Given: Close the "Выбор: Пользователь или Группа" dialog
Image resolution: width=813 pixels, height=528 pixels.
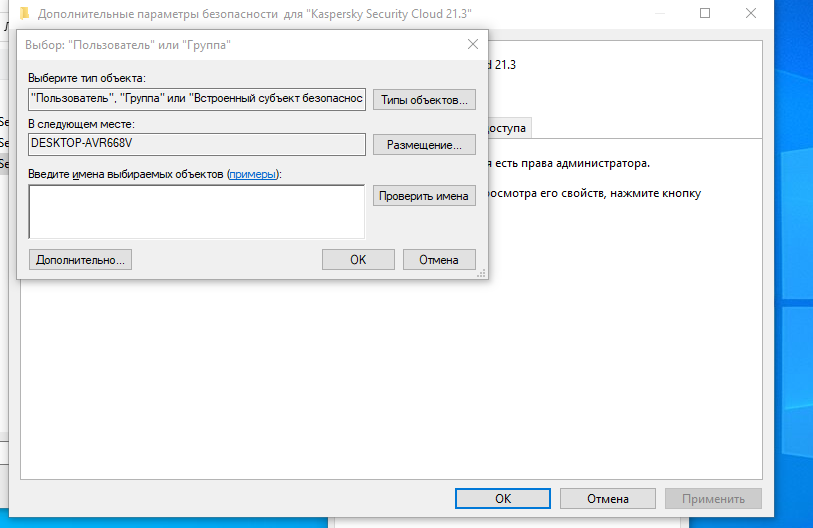Looking at the screenshot, I should [473, 44].
